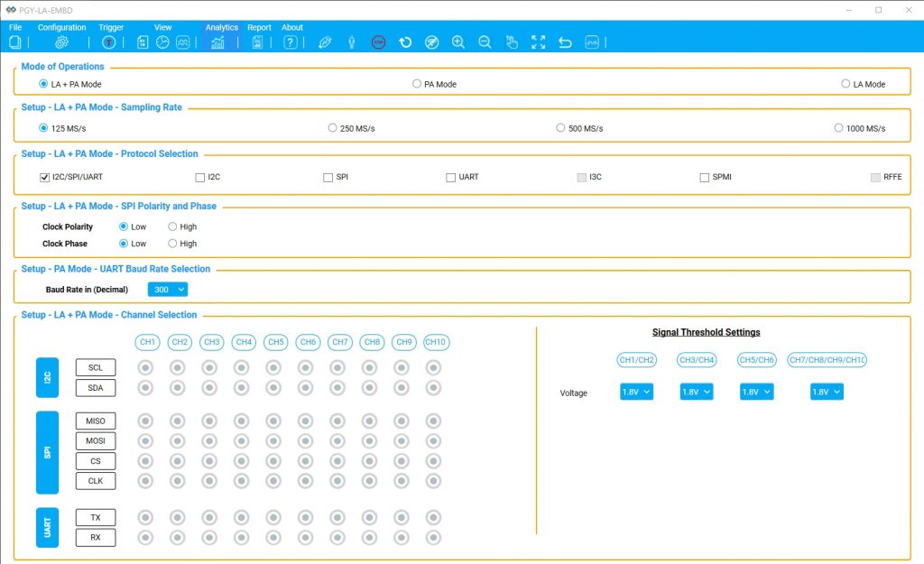Click the Fit to Screen expand icon
This screenshot has width=924, height=564.
click(538, 42)
